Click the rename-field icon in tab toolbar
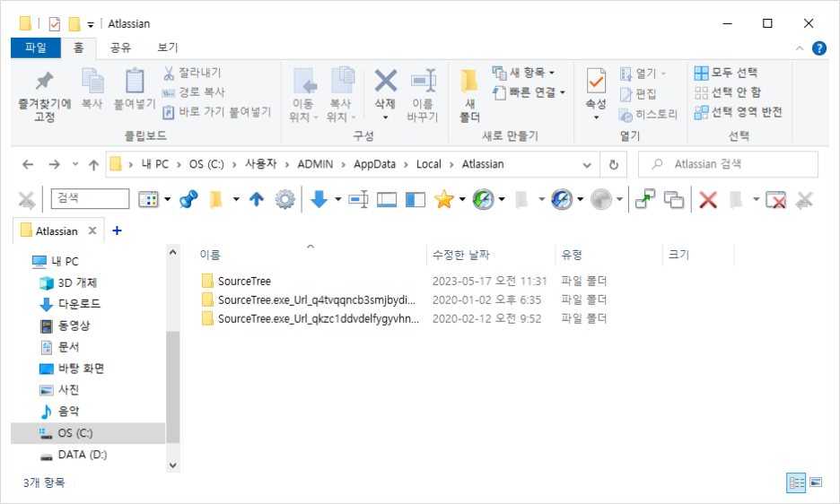840x504 pixels. [x=358, y=200]
